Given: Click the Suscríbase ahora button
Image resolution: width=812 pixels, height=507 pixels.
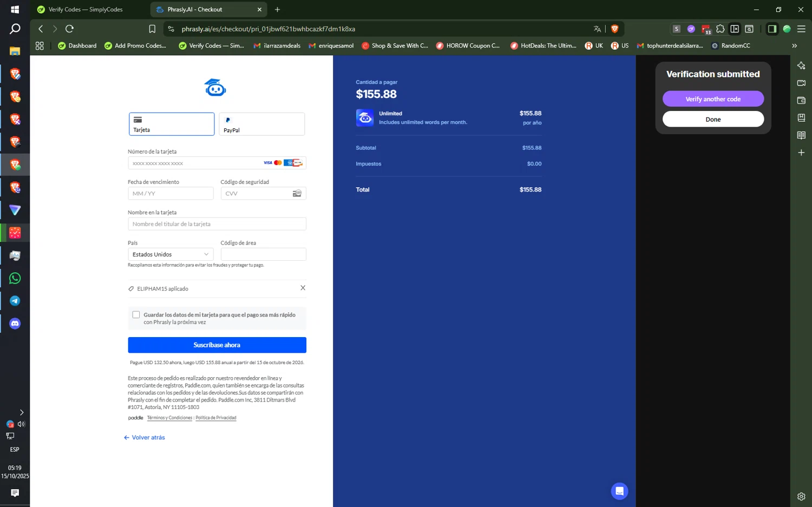Looking at the screenshot, I should tap(217, 345).
